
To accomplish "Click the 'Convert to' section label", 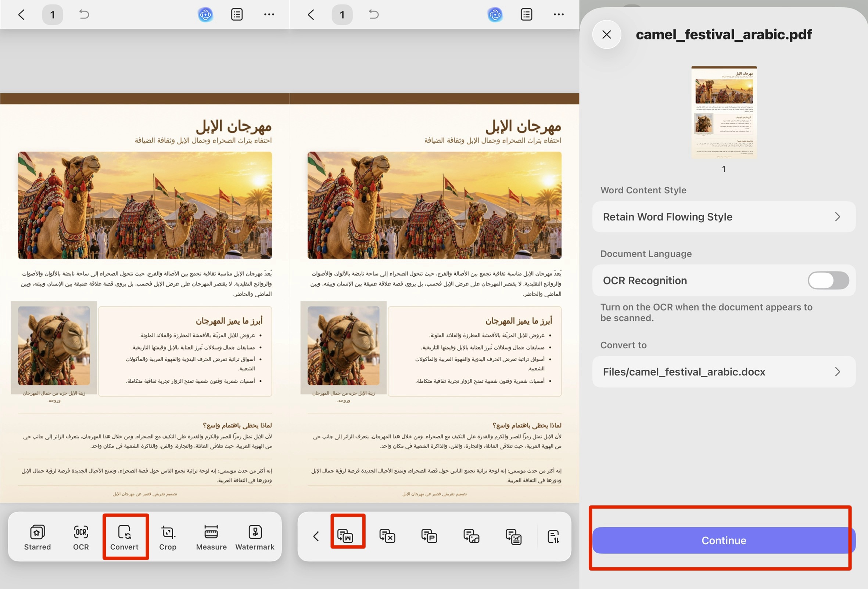I will [x=623, y=345].
